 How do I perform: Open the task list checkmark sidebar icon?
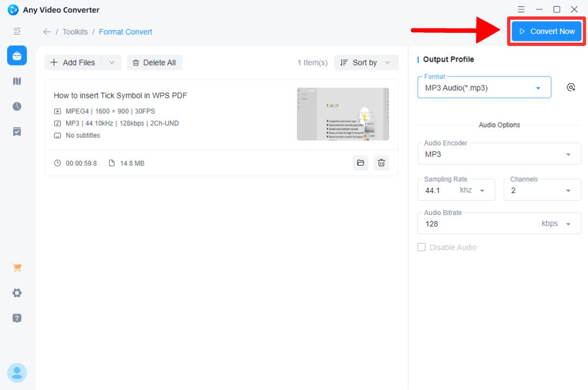[17, 131]
